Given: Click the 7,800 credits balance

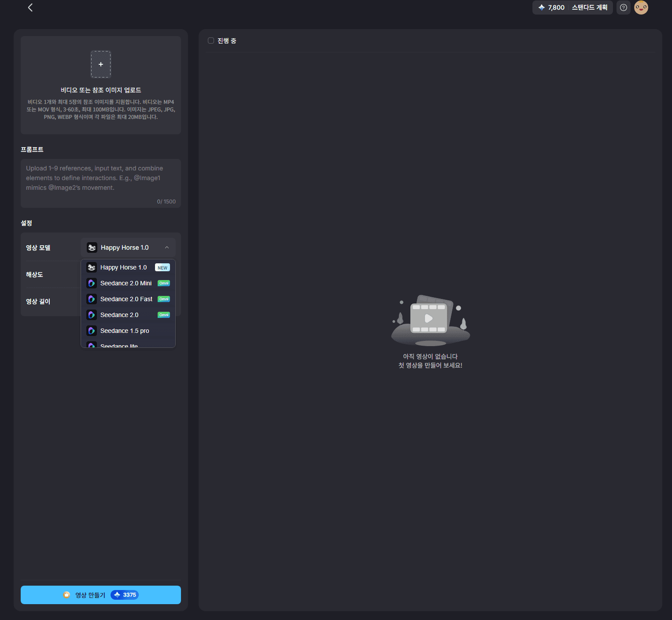Looking at the screenshot, I should click(x=556, y=7).
